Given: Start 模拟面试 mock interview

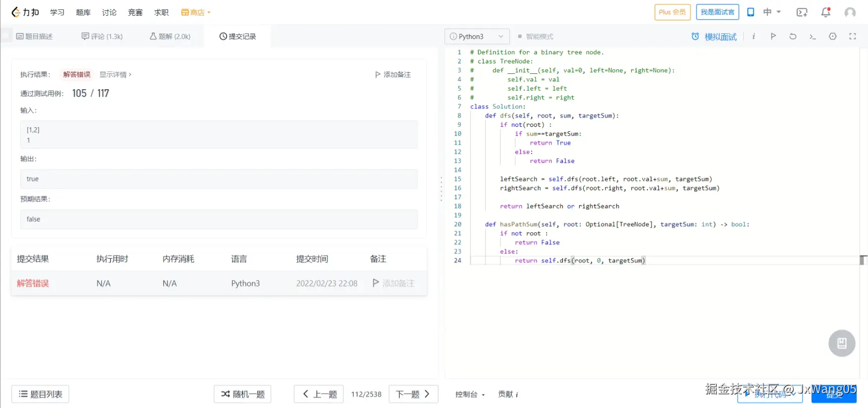Looking at the screenshot, I should coord(721,37).
